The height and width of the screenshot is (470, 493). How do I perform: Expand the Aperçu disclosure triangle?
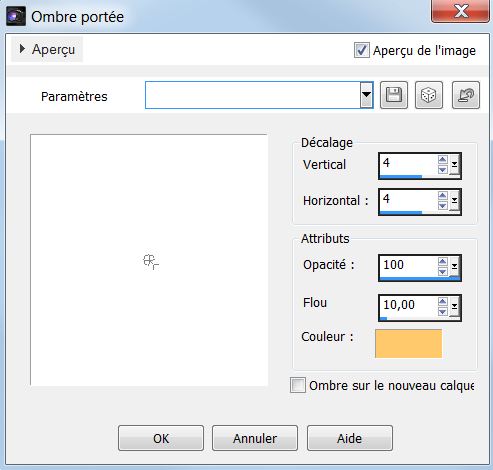point(22,49)
